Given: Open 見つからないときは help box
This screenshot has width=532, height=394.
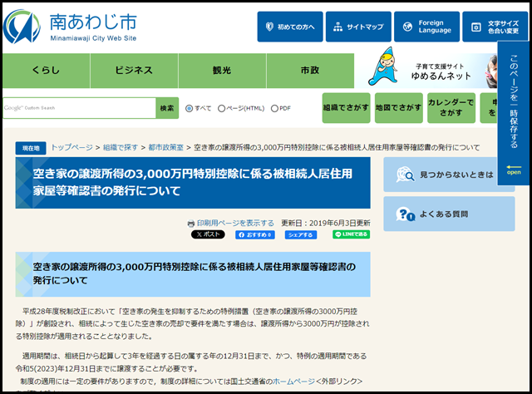Looking at the screenshot, I should pyautogui.click(x=441, y=175).
